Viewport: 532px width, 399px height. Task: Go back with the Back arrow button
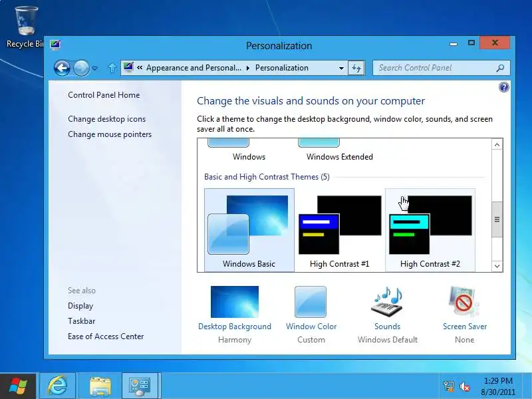click(62, 68)
